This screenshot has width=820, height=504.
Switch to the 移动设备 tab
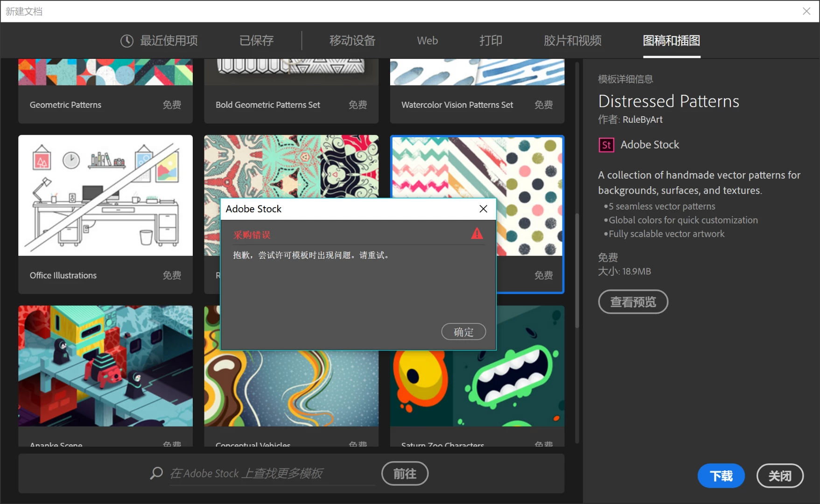[352, 41]
